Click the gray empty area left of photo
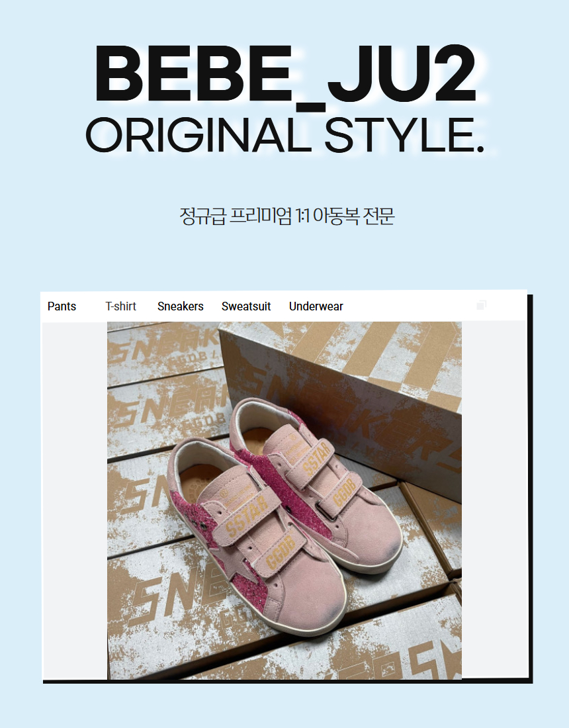 click(x=75, y=500)
